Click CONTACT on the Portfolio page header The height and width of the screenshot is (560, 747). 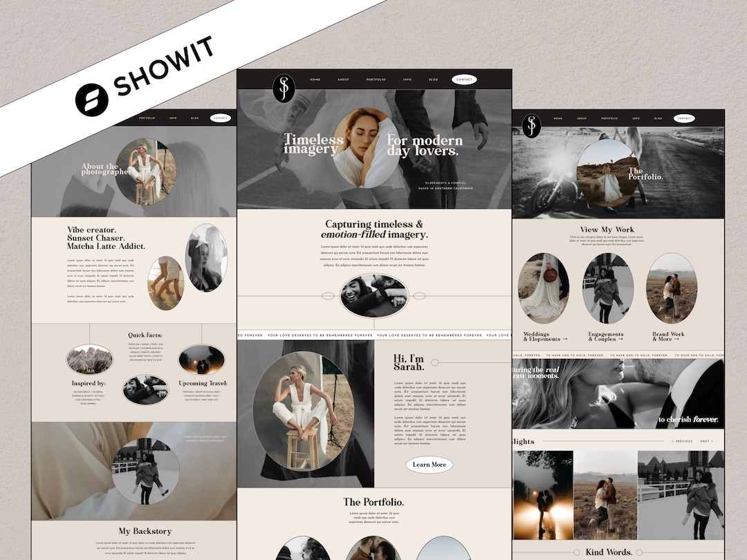683,118
